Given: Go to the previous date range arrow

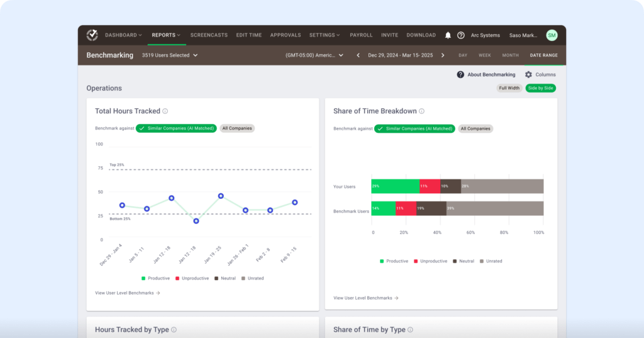Looking at the screenshot, I should (358, 55).
